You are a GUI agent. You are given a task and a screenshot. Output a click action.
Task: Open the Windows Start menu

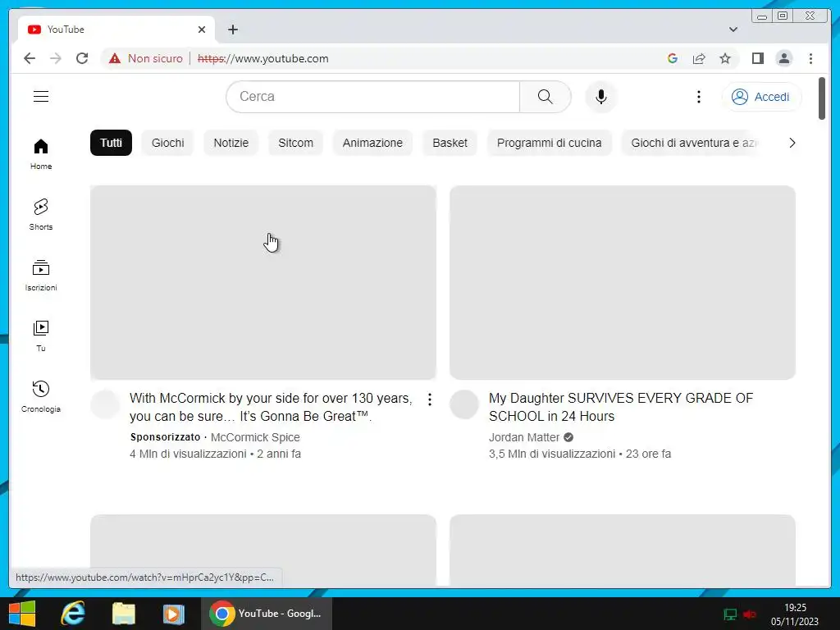click(x=22, y=614)
